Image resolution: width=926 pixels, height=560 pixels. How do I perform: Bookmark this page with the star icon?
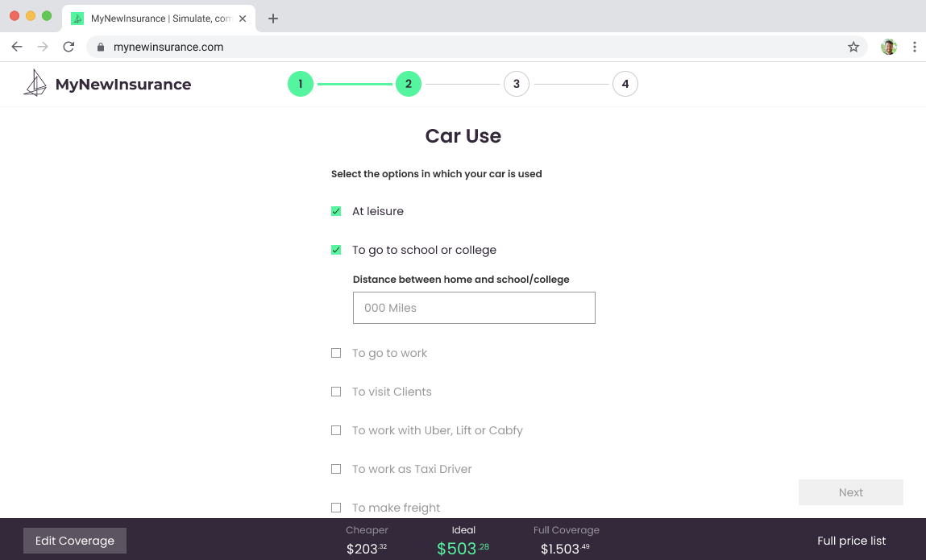click(x=853, y=47)
